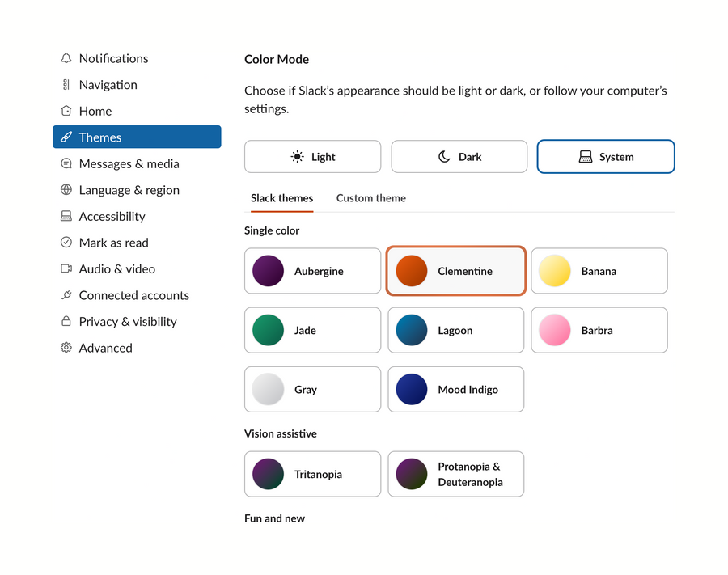Click the Audio & video camera icon
Screen dimensions: 728x575
coord(65,268)
